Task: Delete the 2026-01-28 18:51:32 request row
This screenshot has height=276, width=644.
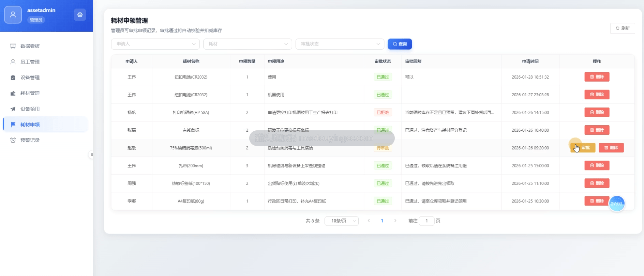Action: (597, 77)
